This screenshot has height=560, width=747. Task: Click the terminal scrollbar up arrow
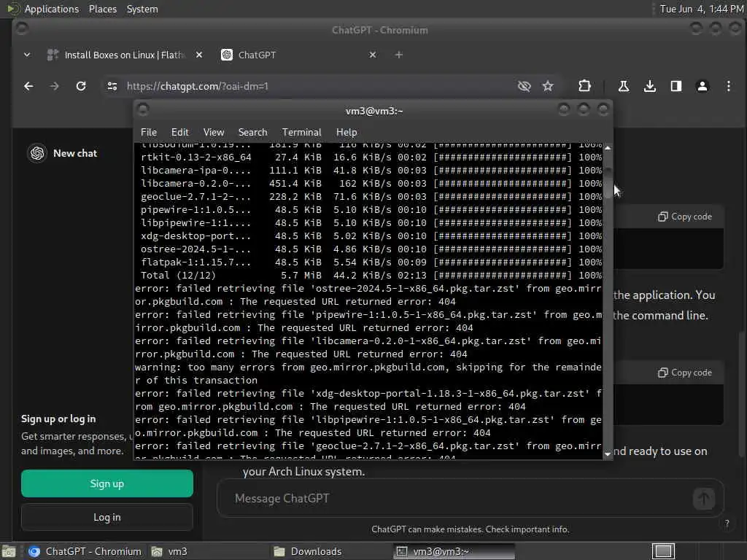click(608, 148)
